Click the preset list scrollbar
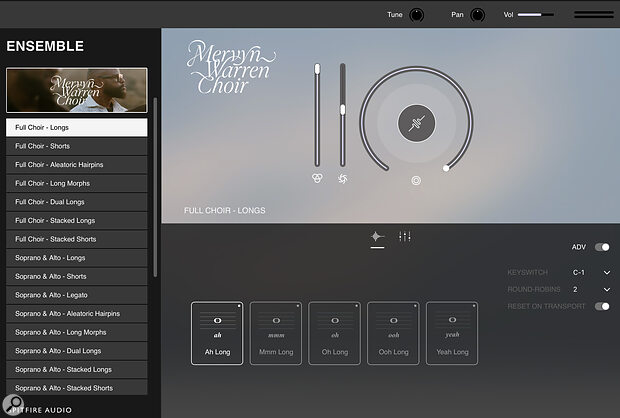This screenshot has height=418, width=620. (155, 187)
